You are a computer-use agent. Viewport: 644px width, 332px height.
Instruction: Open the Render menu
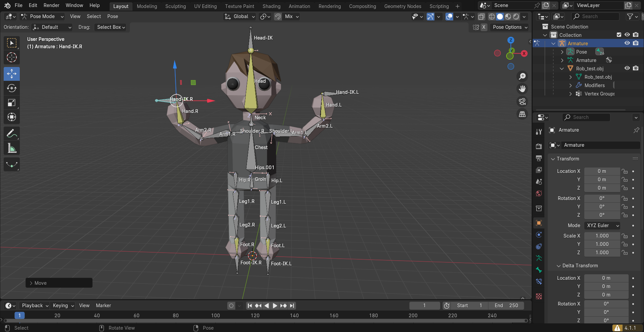pyautogui.click(x=51, y=5)
